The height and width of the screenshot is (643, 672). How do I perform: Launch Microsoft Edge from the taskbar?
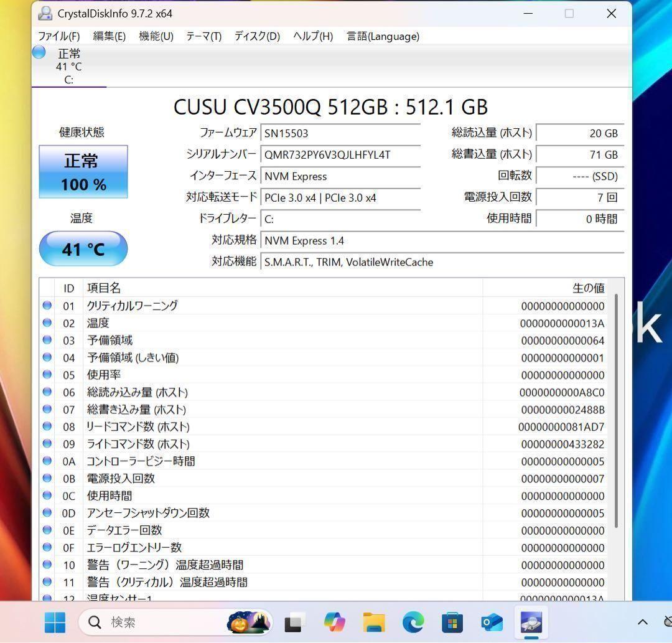pyautogui.click(x=413, y=622)
